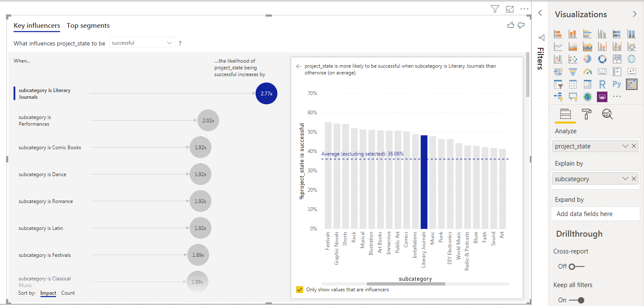This screenshot has height=306, width=644.
Task: Select the Python visual icon
Action: coord(617,84)
